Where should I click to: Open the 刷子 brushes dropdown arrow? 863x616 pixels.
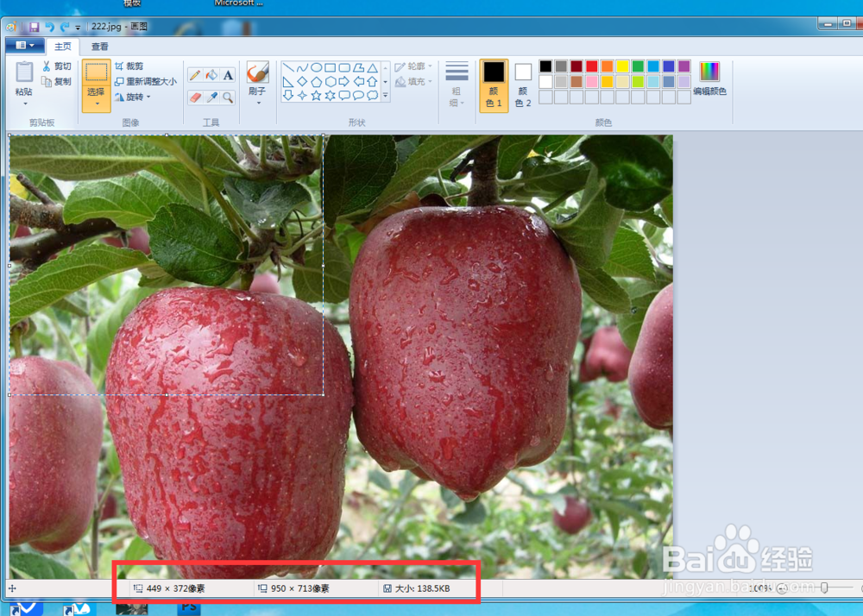pos(259,103)
